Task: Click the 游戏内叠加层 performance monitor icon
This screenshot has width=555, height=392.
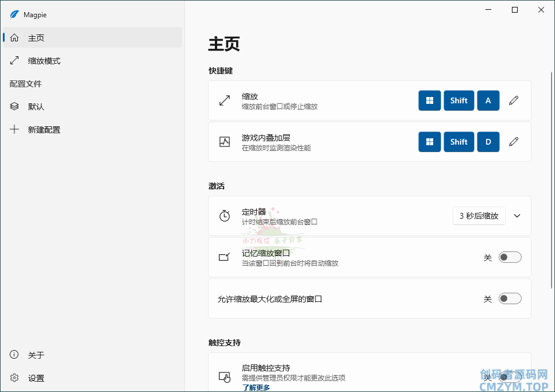Action: click(x=225, y=142)
